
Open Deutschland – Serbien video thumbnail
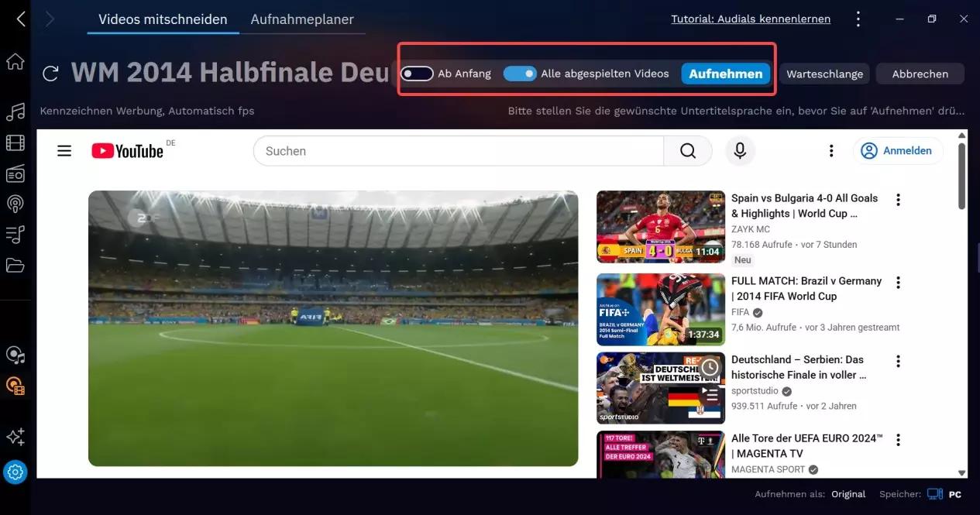pyautogui.click(x=661, y=388)
